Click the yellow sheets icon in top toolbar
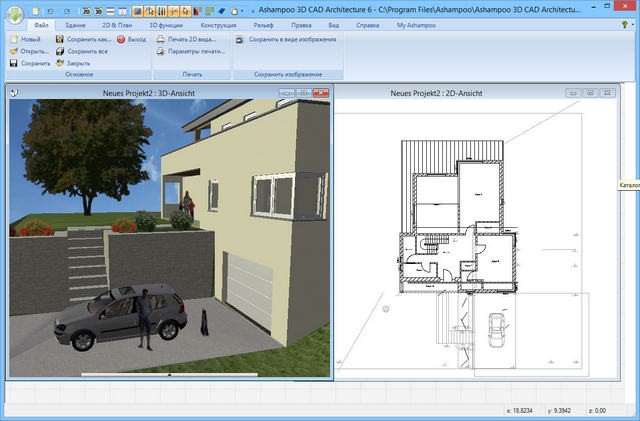 pos(234,11)
